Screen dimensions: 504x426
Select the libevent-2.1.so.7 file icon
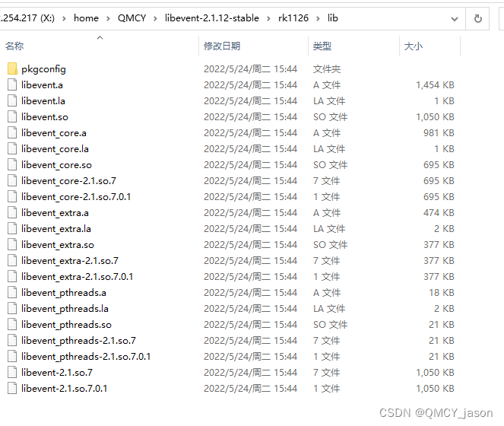(x=12, y=372)
